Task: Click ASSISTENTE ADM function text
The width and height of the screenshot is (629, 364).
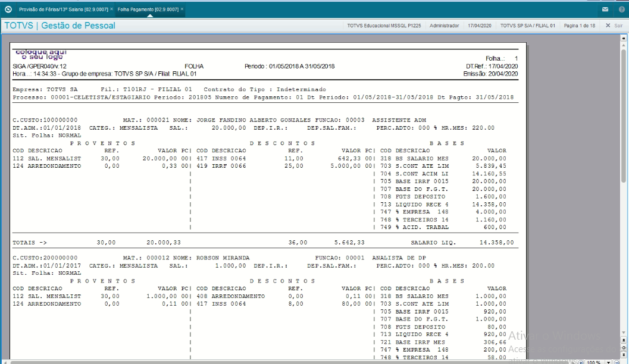Action: (x=399, y=120)
